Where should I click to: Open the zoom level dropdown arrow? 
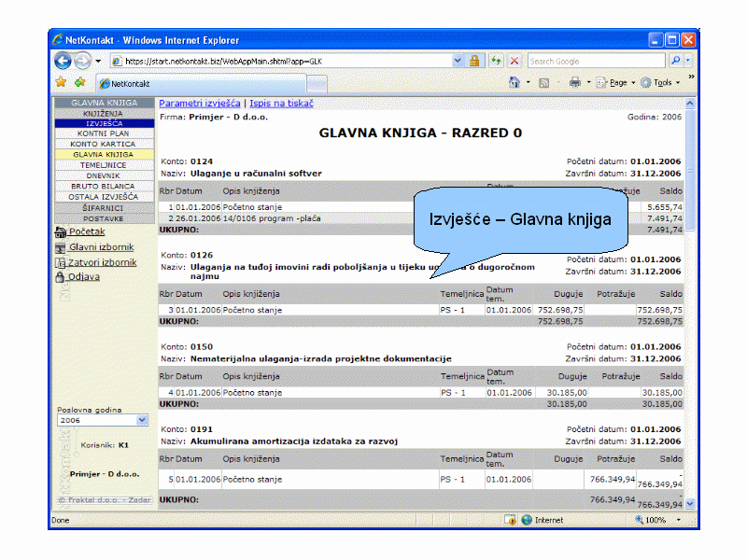(x=679, y=520)
